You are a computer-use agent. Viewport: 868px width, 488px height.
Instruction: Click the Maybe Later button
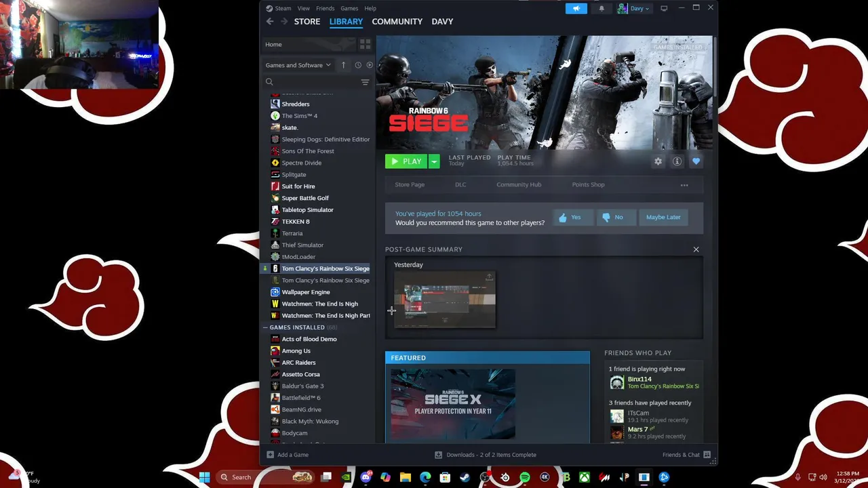pos(663,217)
